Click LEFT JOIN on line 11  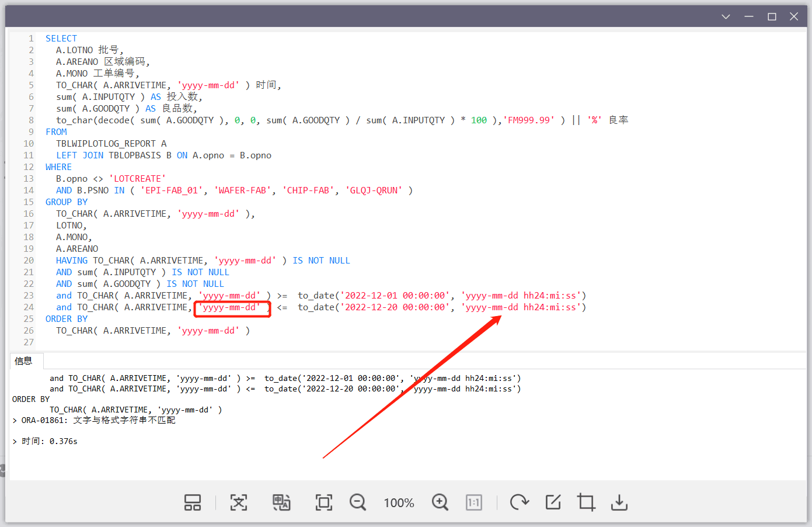pos(80,155)
